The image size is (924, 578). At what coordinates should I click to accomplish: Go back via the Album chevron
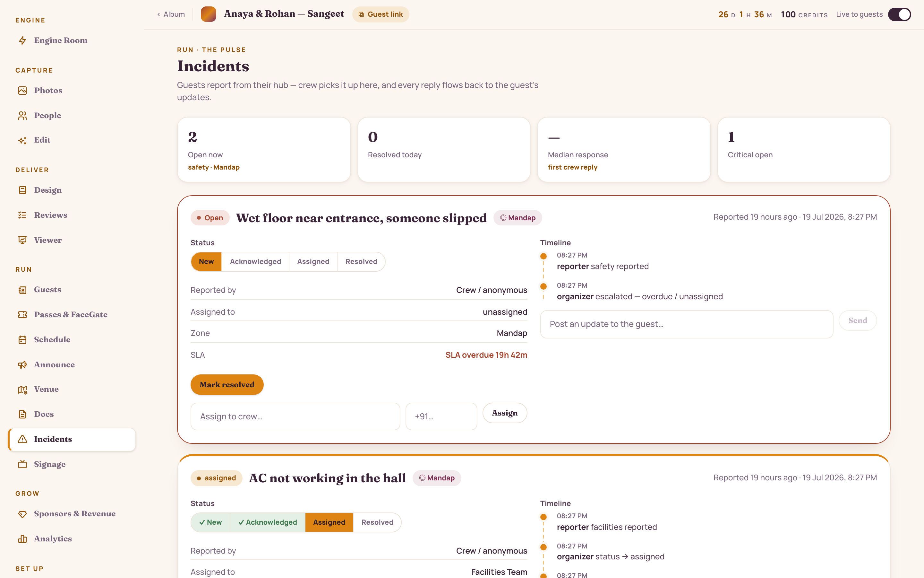[x=158, y=14]
